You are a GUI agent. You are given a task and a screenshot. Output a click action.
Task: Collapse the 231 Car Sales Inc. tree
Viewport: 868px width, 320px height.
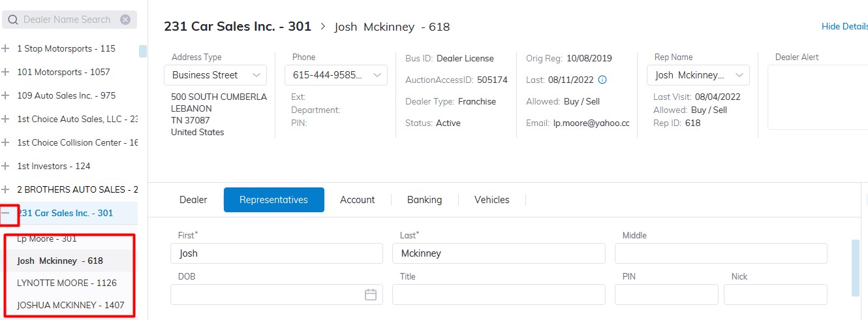[6, 213]
